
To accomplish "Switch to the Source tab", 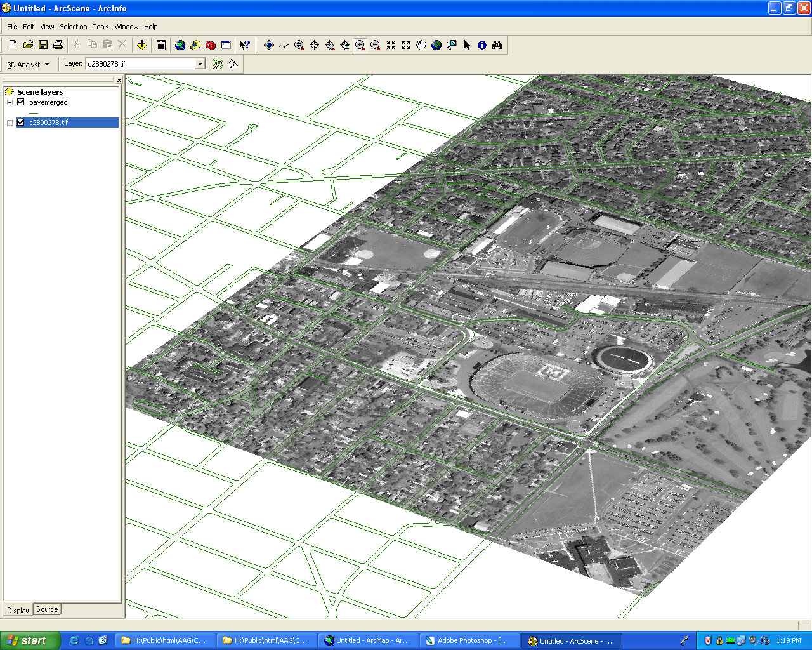I will [47, 609].
